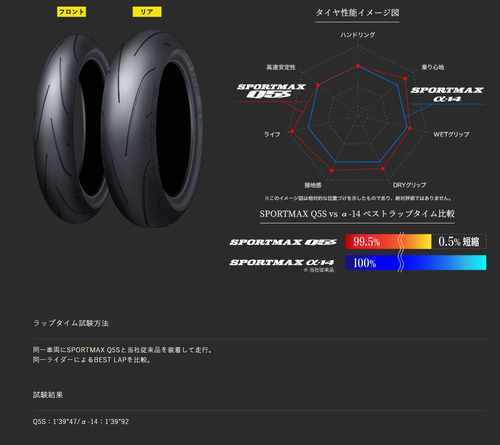The width and height of the screenshot is (500, 445).
Task: Click the red data point on ハンドリング axis
Action: (x=358, y=66)
